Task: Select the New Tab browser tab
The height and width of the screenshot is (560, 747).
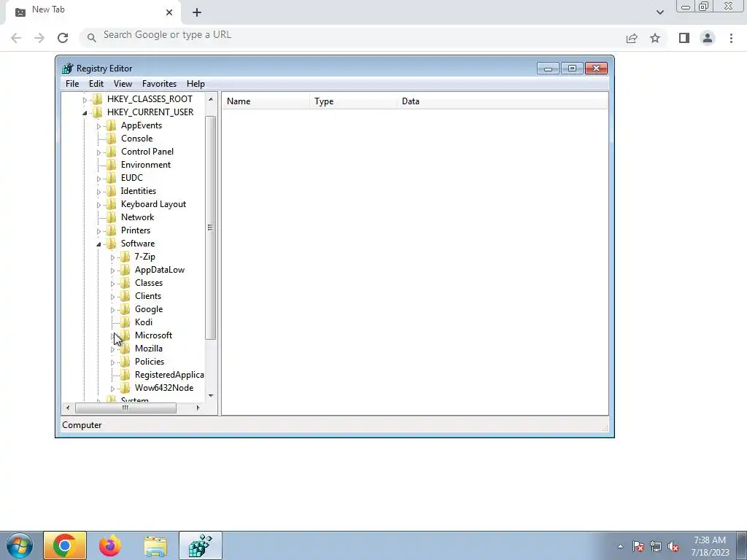Action: [93, 12]
